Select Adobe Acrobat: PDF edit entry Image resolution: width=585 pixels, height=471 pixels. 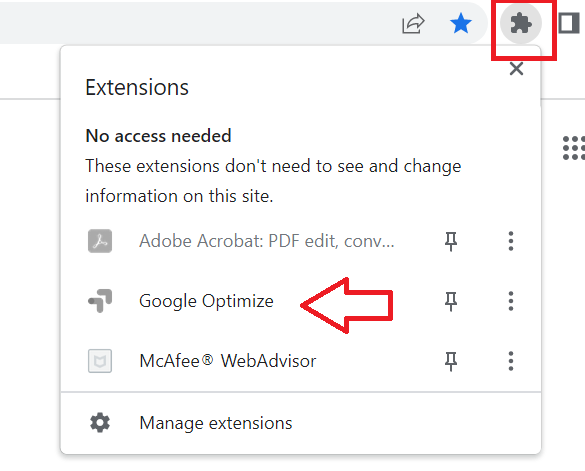click(x=267, y=241)
